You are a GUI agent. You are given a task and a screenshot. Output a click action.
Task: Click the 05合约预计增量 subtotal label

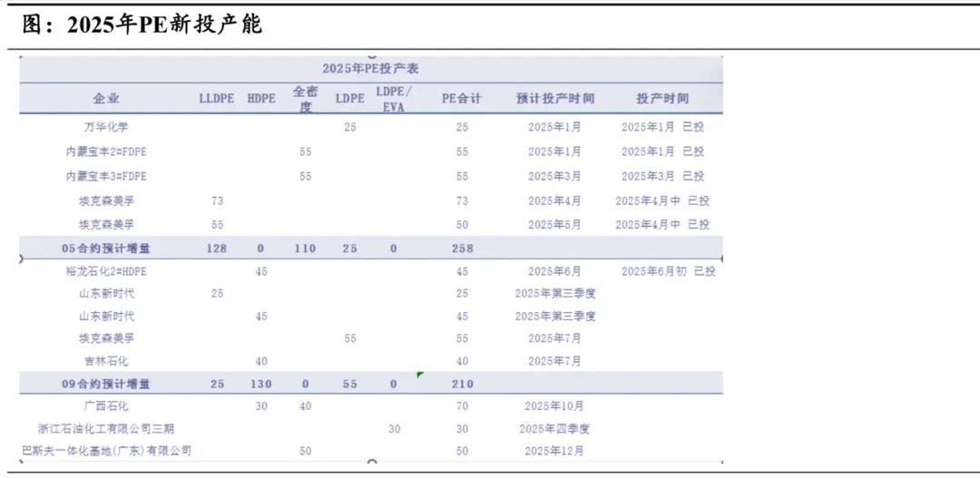pos(106,249)
